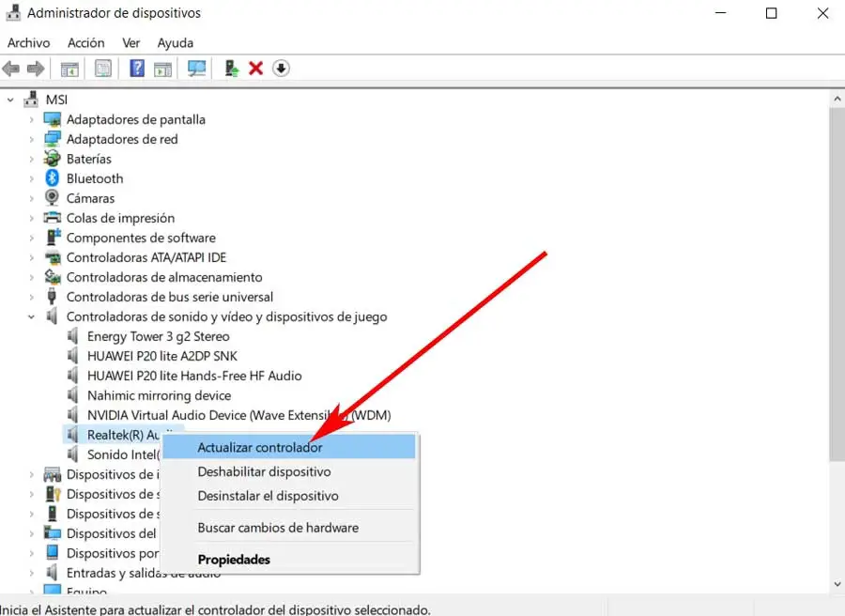Select NVIDIA Virtual Audio Device

point(238,415)
